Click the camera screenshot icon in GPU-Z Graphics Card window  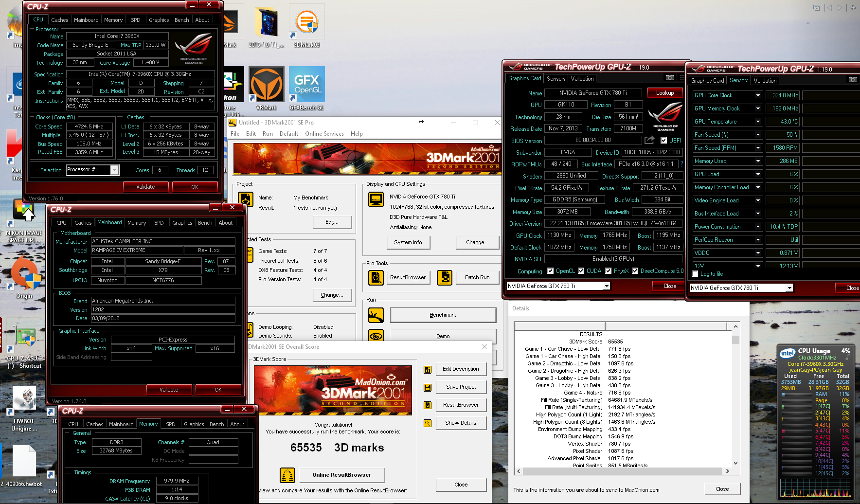point(670,78)
